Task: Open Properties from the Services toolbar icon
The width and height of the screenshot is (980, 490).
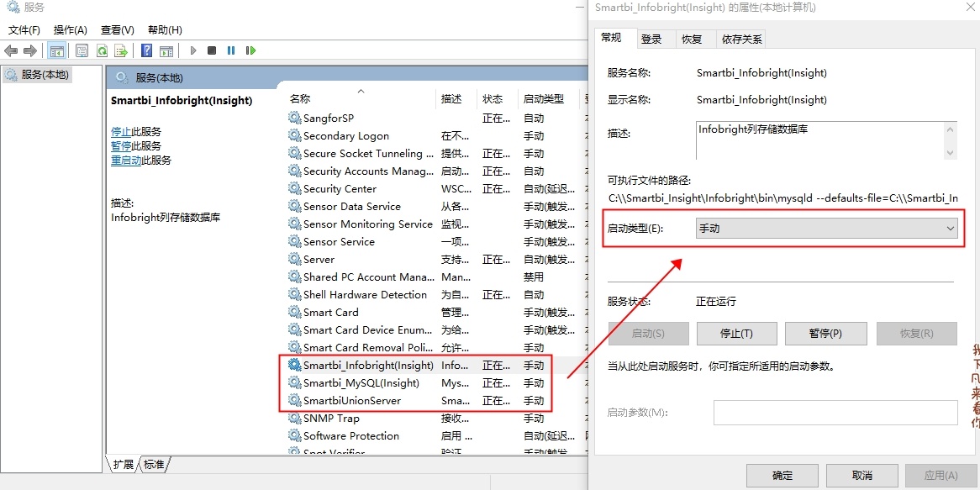Action: coord(82,50)
